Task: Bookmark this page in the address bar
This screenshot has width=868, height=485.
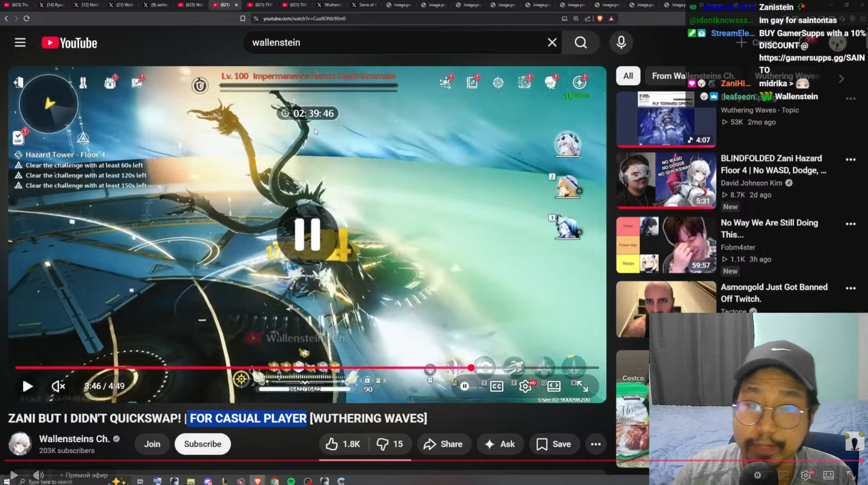Action: [242, 19]
